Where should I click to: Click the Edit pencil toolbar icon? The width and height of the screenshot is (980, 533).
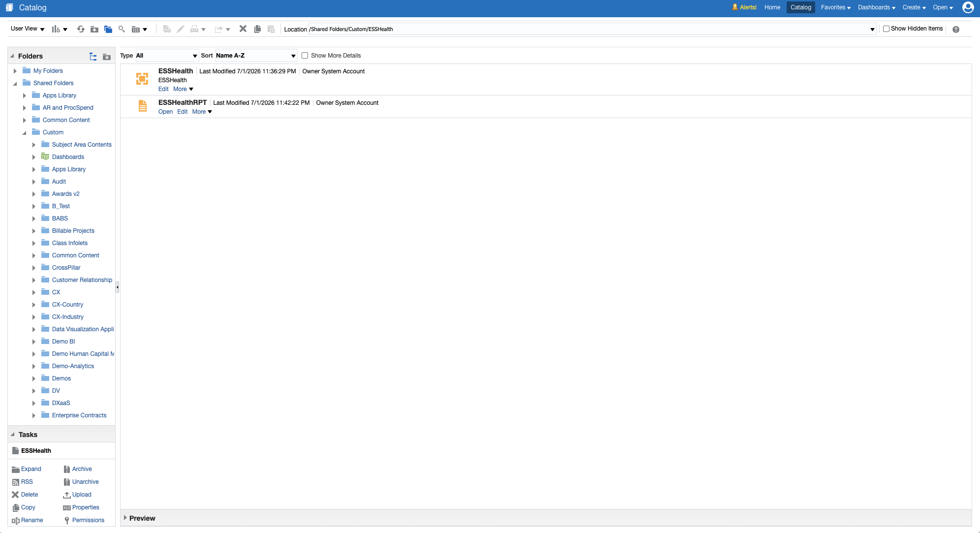click(x=181, y=29)
